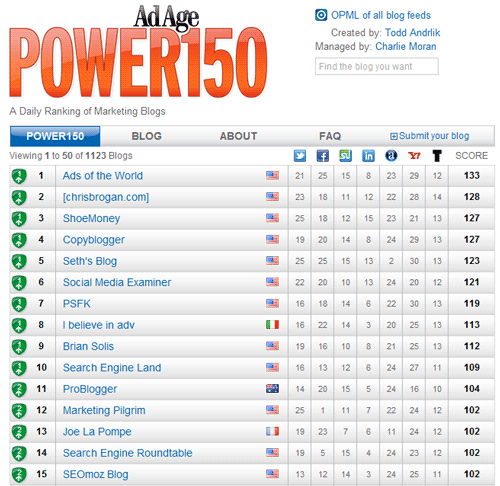Open the Seth's Blog link
Screen dimensions: 500x486
(x=90, y=261)
